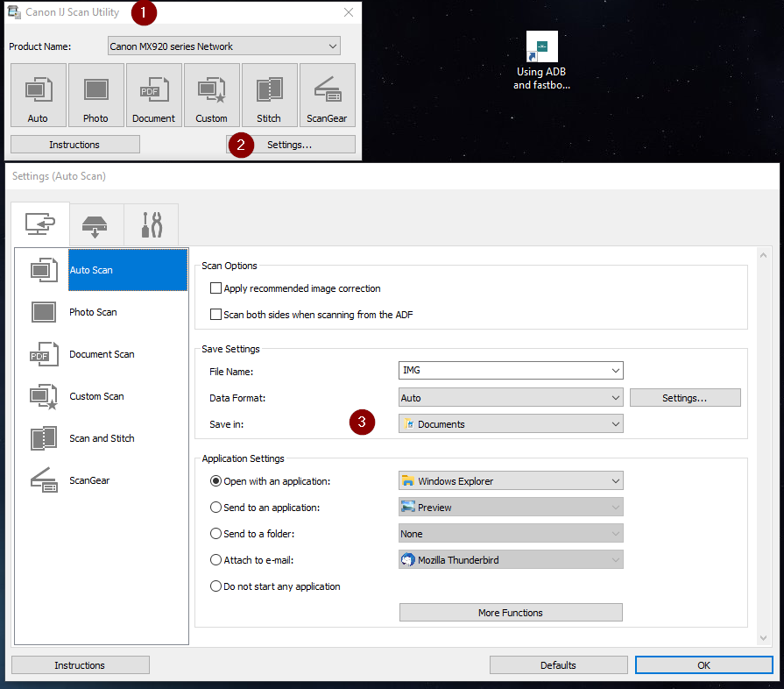Select ScanGear icon in settings sidebar
Image resolution: width=784 pixels, height=689 pixels.
[44, 480]
